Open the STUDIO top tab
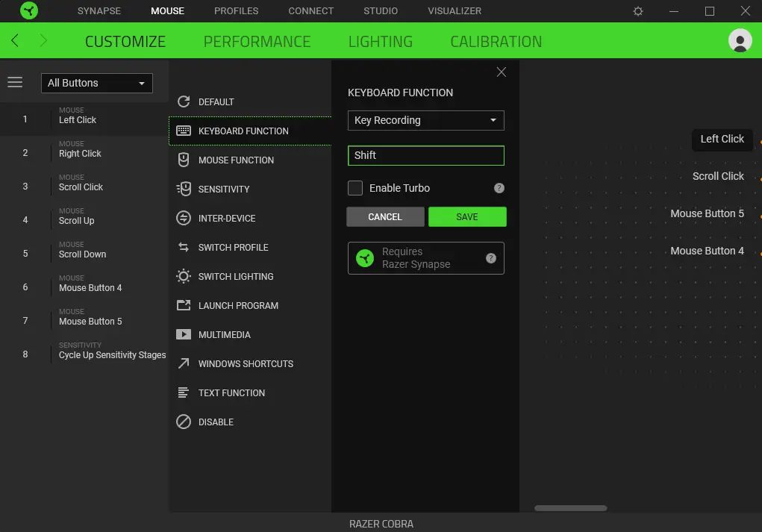Image resolution: width=762 pixels, height=532 pixels. [381, 10]
